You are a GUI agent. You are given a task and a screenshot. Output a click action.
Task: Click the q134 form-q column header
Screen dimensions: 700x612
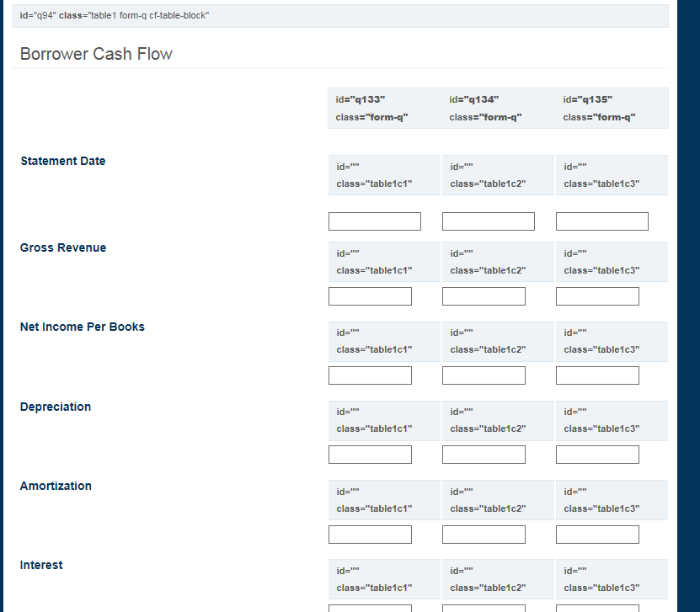498,109
